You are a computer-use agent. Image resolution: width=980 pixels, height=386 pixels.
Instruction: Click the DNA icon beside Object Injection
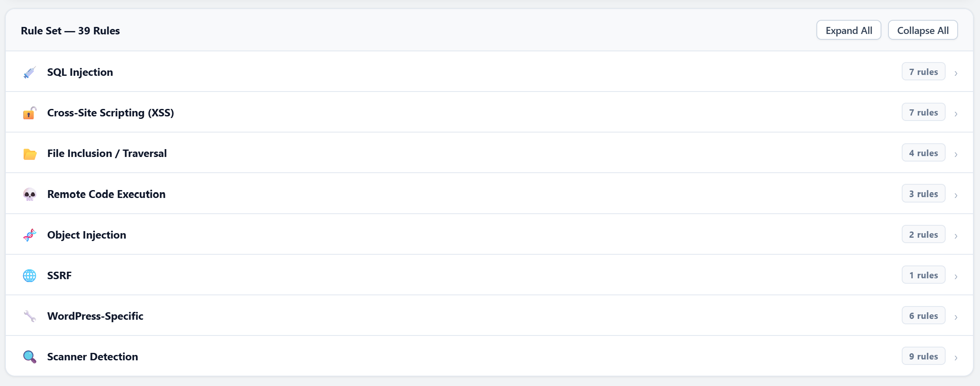coord(29,234)
